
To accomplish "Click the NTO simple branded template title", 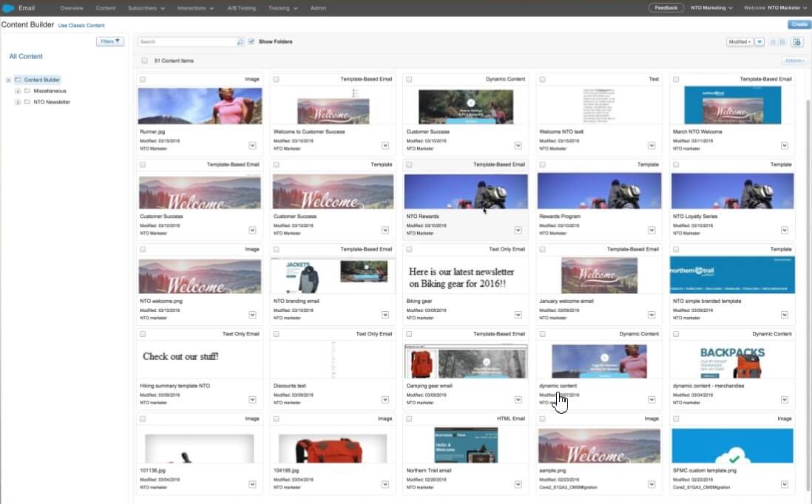I will [707, 302].
